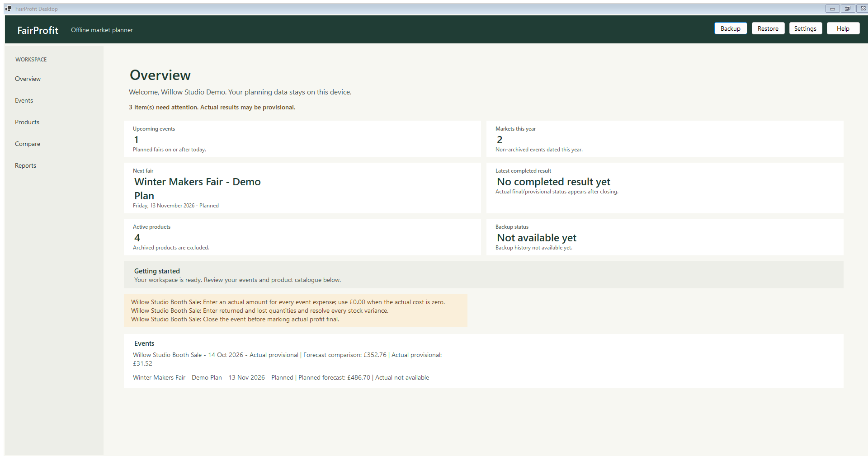Viewport: 868px width, 456px height.
Task: Click the Overview page heading
Action: [160, 75]
